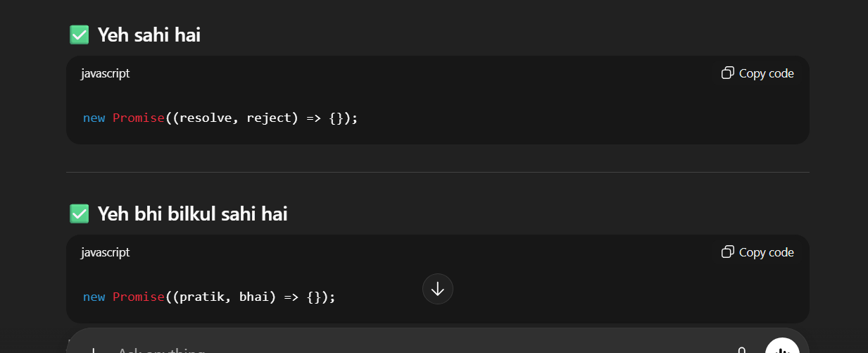
Task: Click the plus attach icon in the composer
Action: tap(92, 350)
